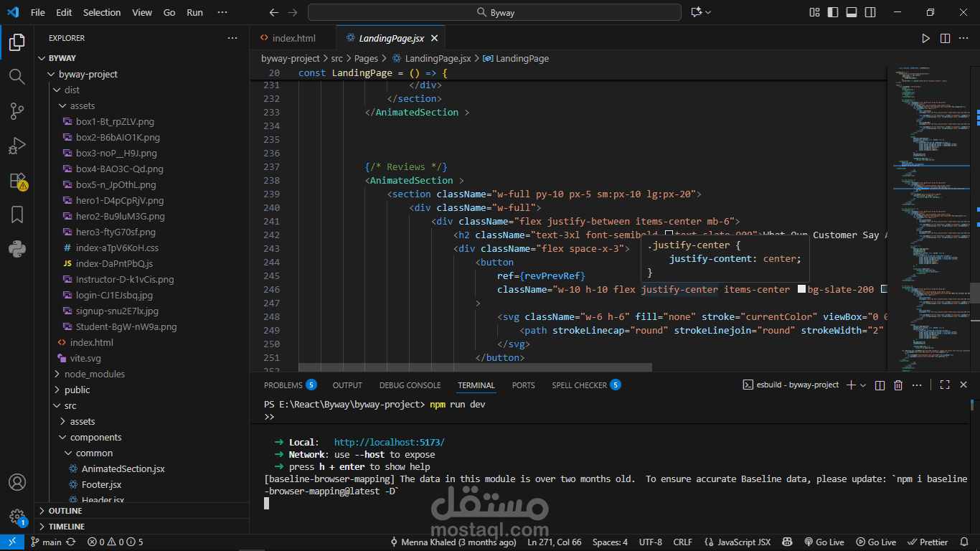The width and height of the screenshot is (980, 551).
Task: Click the Run play icon in the editor toolbar
Action: [x=925, y=38]
